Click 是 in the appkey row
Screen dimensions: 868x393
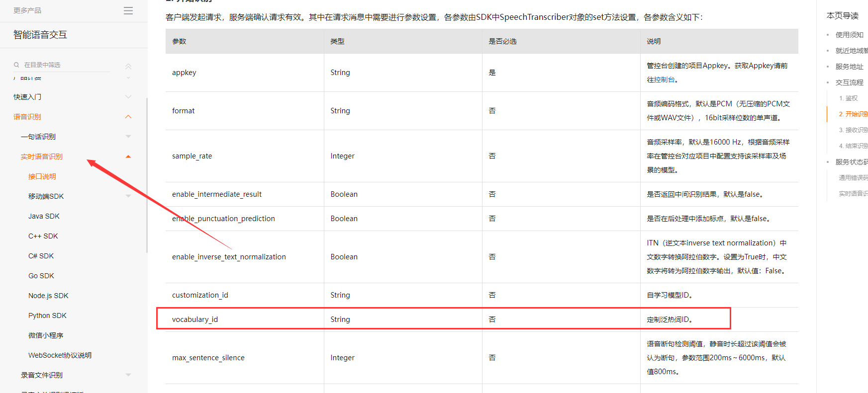click(x=492, y=73)
